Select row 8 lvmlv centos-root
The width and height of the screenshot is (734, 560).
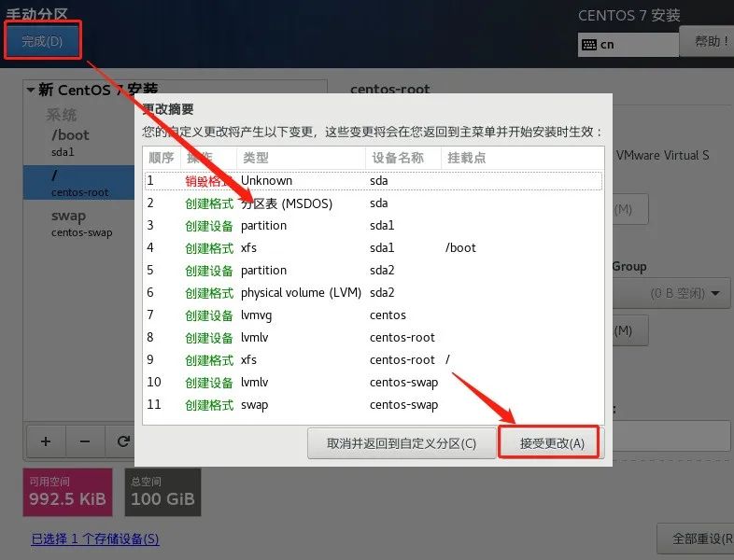[374, 338]
